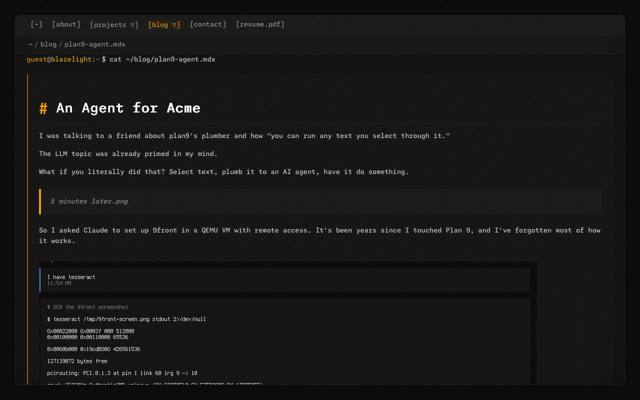Open the resume.pdf link
Viewport: 640px width, 400px height.
point(260,24)
